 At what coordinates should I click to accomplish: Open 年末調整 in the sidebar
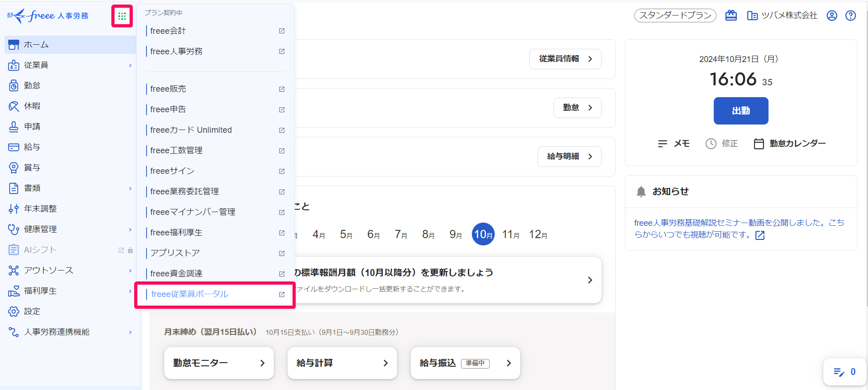pos(70,209)
